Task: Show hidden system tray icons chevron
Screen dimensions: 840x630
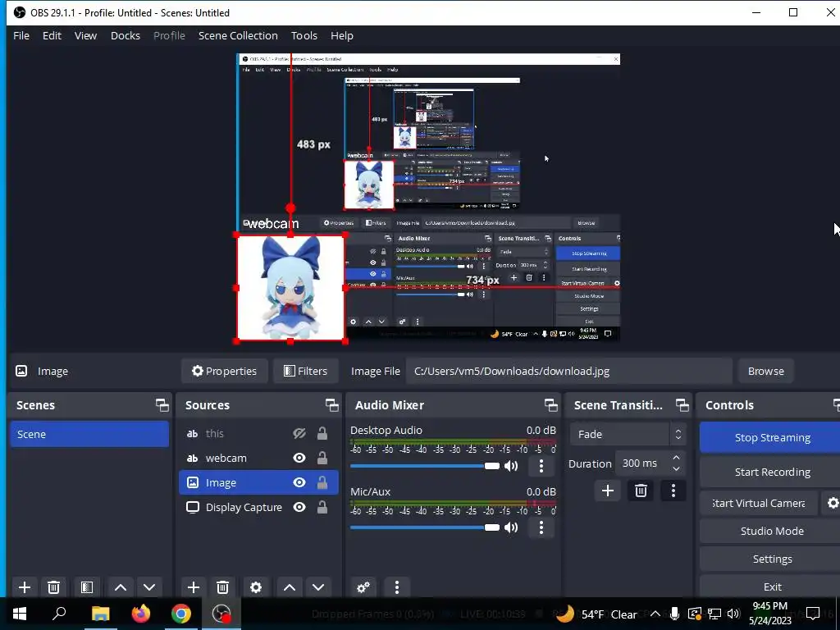Action: [655, 614]
